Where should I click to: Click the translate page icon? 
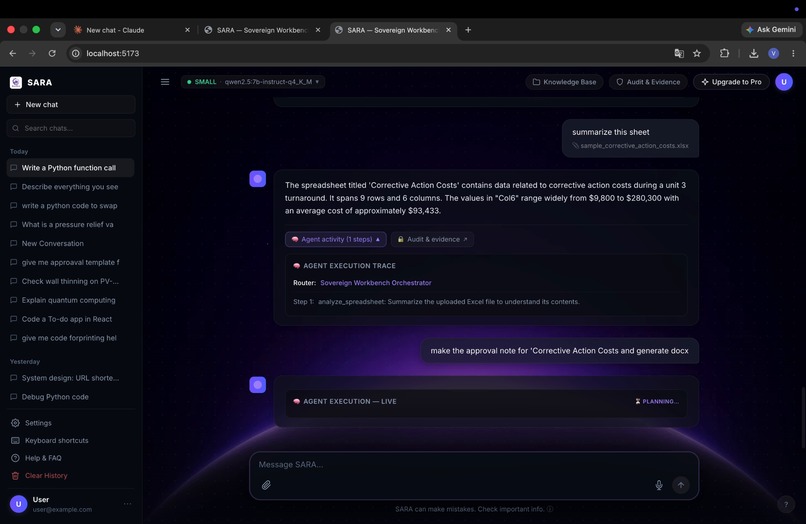[679, 53]
